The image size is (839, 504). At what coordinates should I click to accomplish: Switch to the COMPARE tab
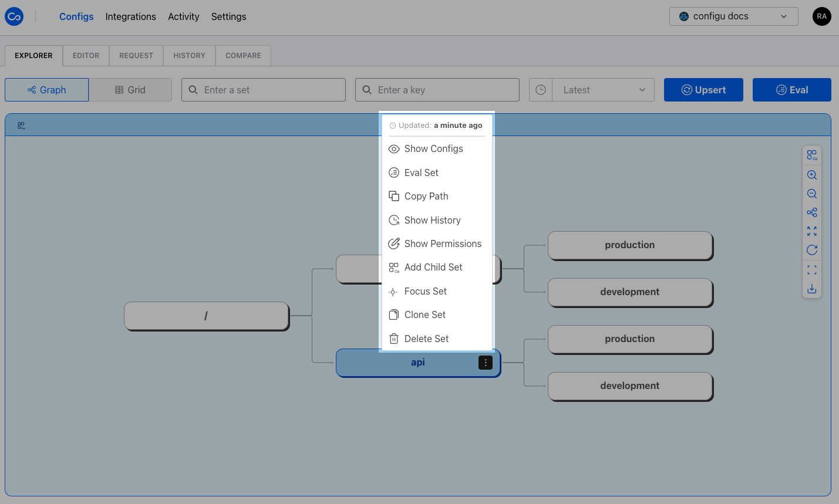(243, 56)
